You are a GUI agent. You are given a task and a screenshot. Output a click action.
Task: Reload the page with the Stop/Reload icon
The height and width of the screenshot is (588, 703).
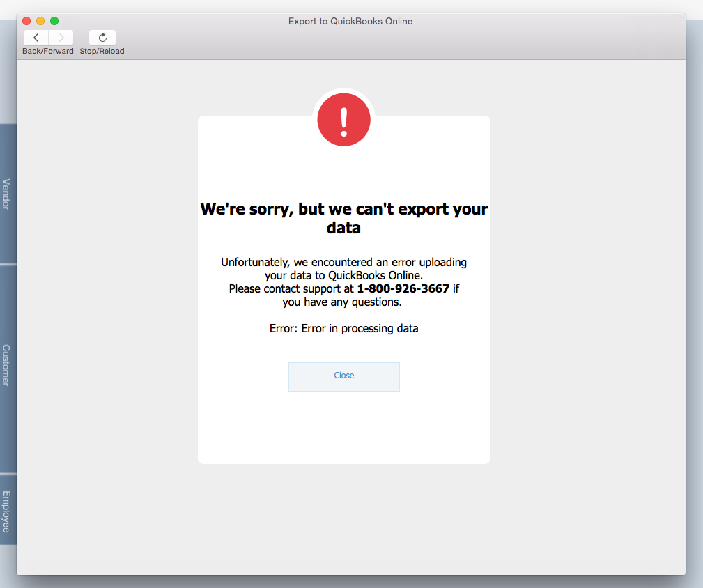point(102,38)
